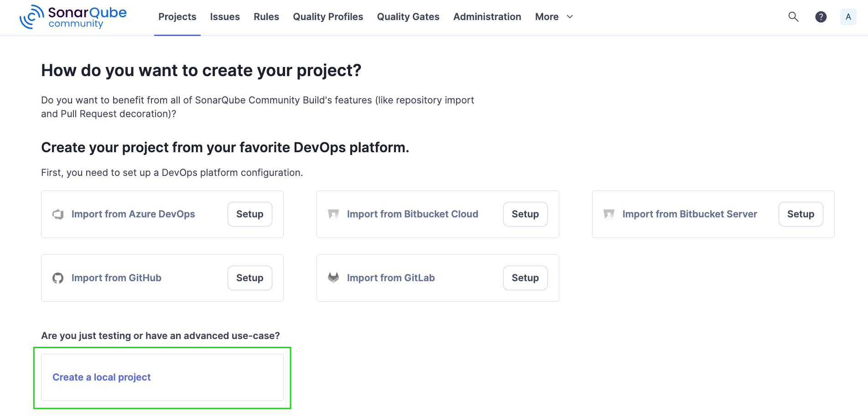868x417 pixels.
Task: Click the Bitbucket Server logo icon
Action: click(x=609, y=214)
